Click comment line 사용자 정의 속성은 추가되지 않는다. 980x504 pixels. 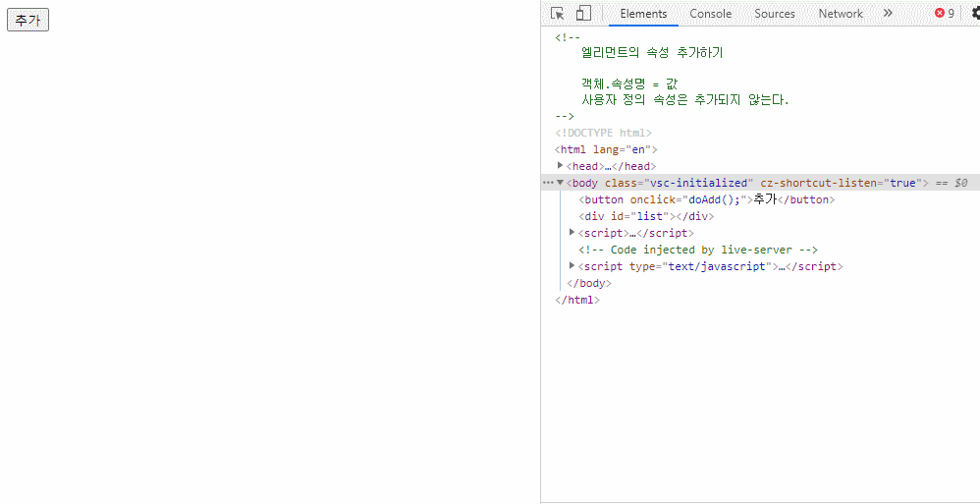click(x=685, y=100)
